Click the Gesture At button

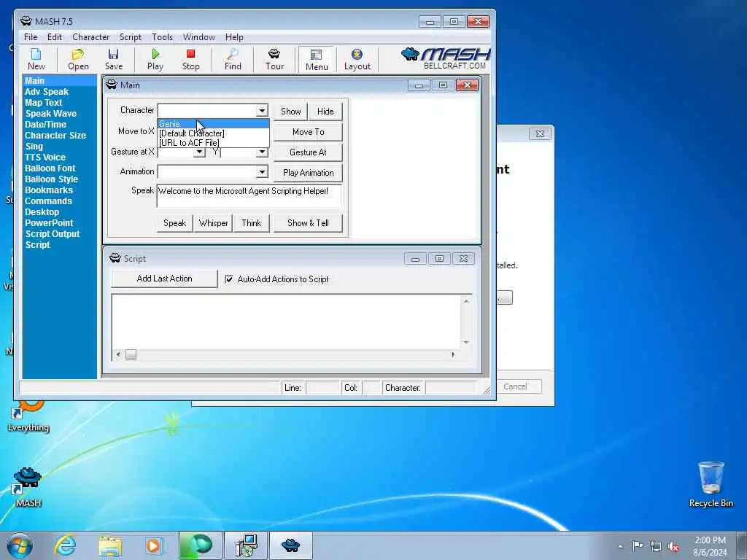(309, 152)
